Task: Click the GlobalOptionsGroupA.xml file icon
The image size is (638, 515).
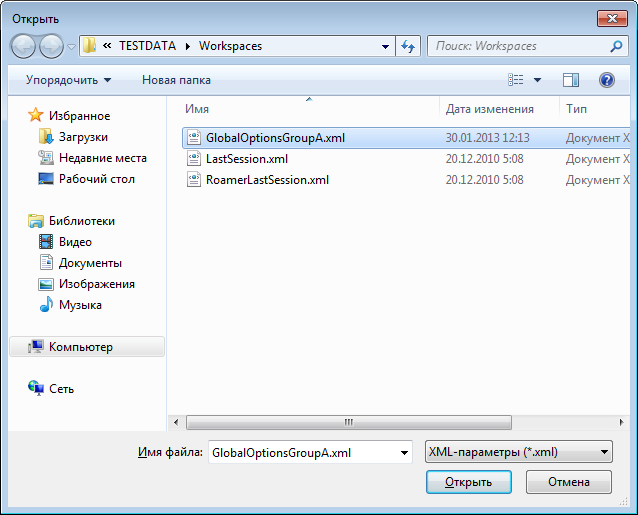Action: [x=194, y=137]
